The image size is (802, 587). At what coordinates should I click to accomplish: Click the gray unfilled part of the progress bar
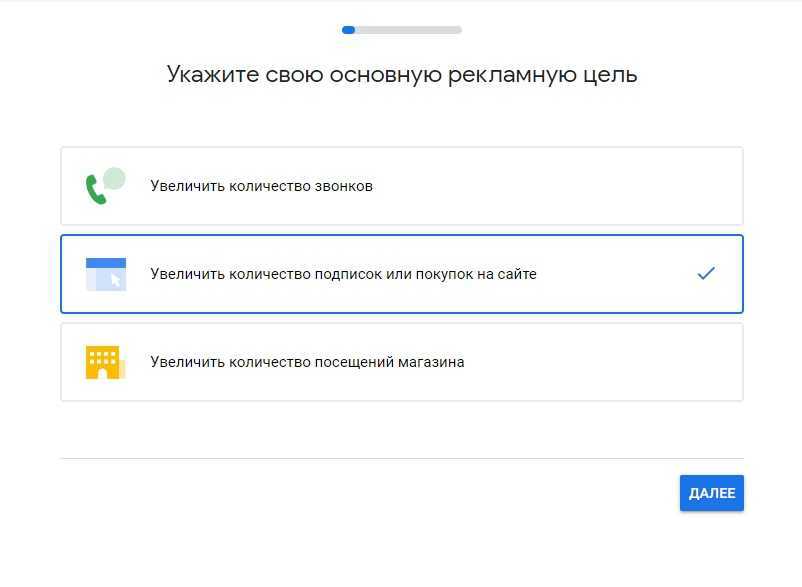click(410, 30)
